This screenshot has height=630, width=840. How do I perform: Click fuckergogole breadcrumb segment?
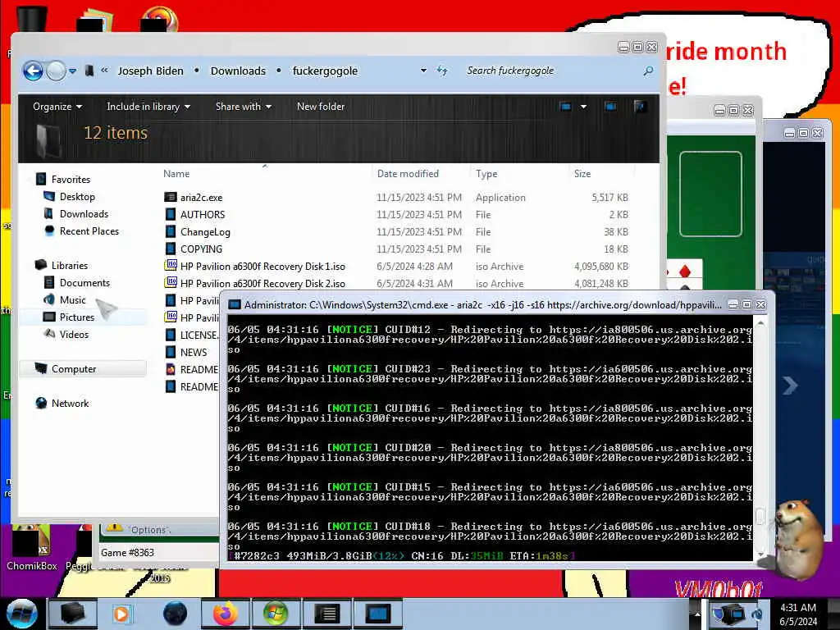tap(325, 71)
